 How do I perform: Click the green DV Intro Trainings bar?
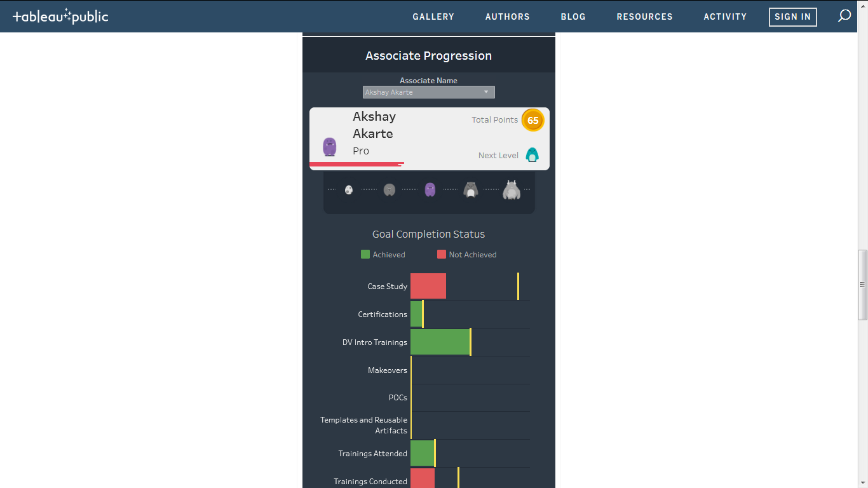pos(440,342)
